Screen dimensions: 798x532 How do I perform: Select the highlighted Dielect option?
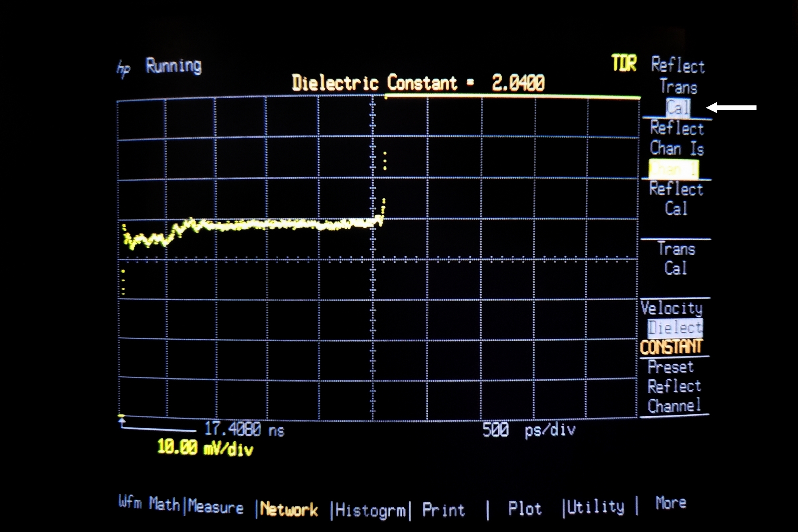675,328
